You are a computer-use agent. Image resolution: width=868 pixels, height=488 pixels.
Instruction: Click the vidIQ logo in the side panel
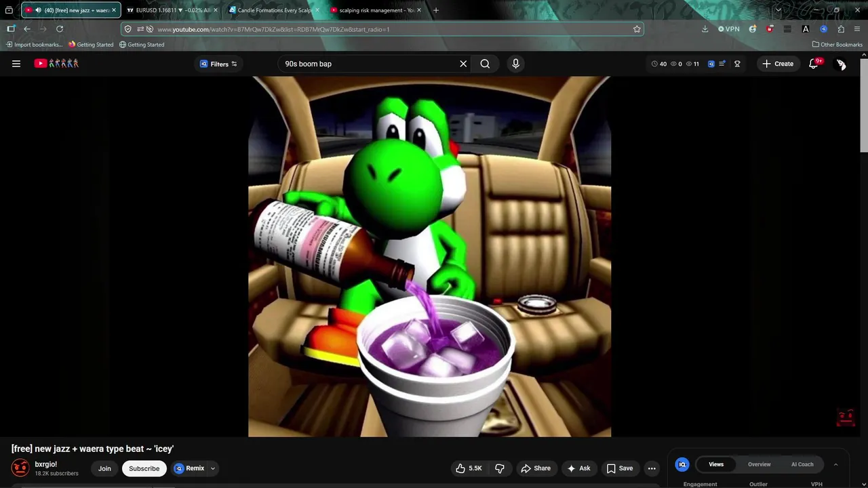[x=682, y=464]
